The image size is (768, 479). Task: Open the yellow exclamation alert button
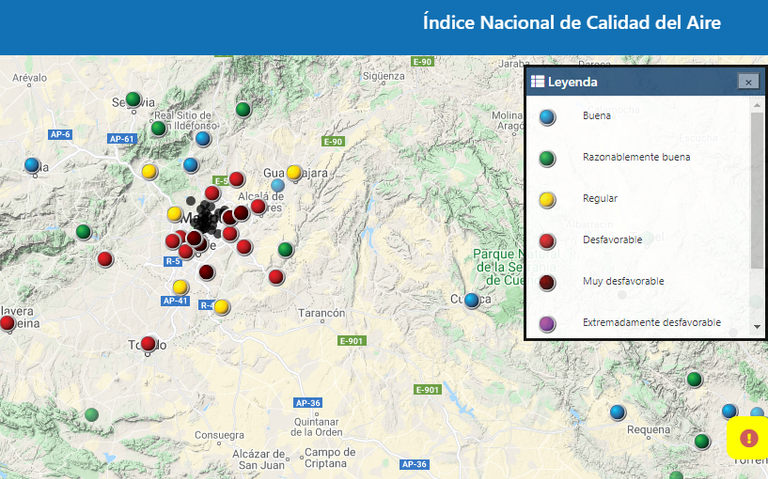748,437
